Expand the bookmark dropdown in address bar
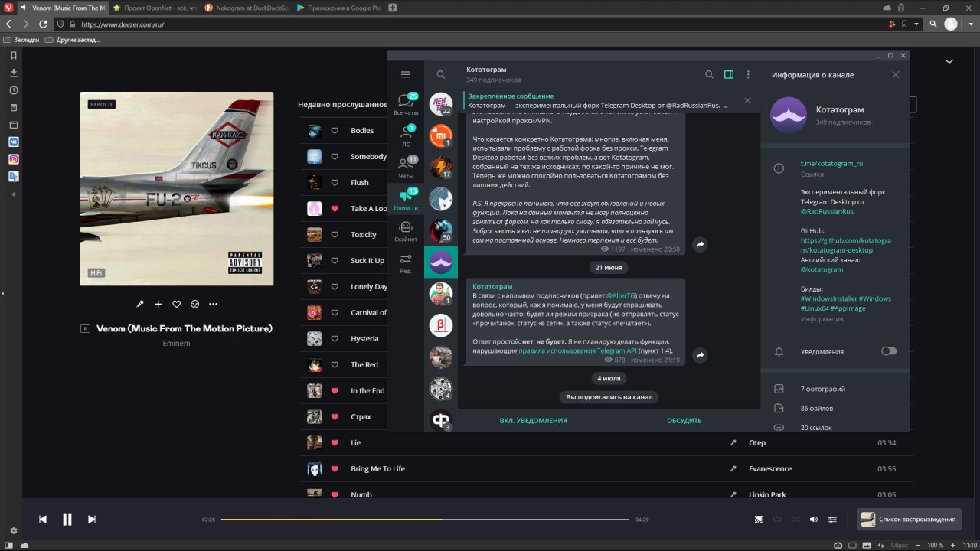 [x=916, y=24]
